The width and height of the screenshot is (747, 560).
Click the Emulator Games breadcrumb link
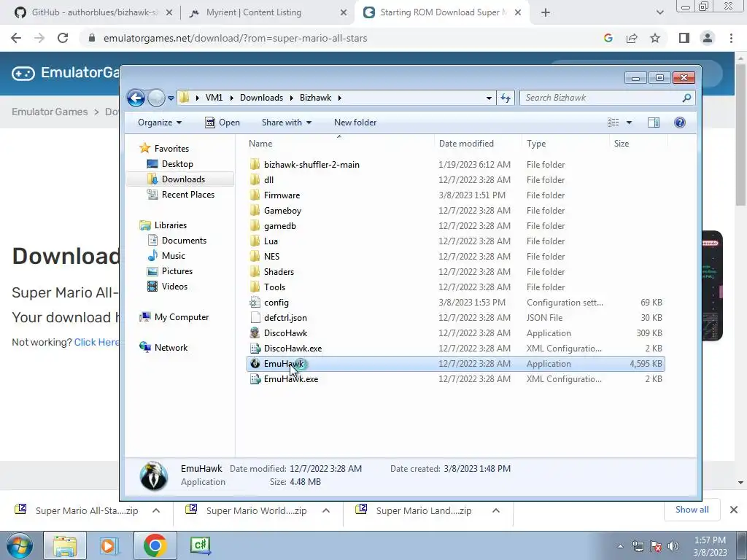click(x=50, y=112)
